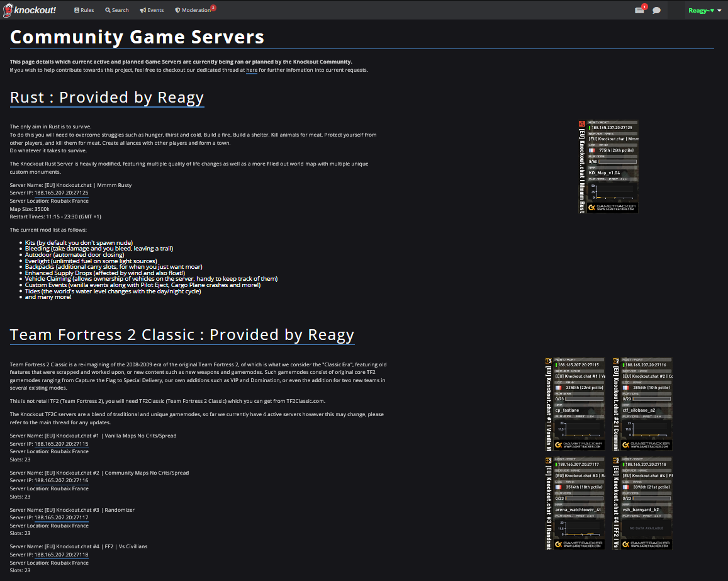
Task: Click the 'Tides' mod list bullet
Action: (113, 291)
